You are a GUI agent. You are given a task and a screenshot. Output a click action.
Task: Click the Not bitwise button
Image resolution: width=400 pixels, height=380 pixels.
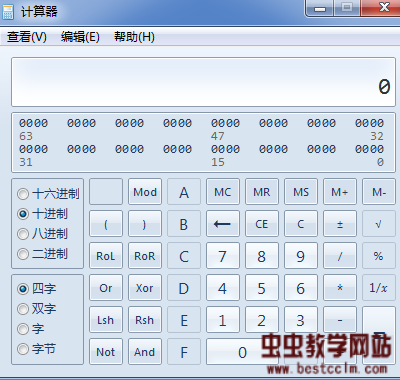[x=106, y=352]
